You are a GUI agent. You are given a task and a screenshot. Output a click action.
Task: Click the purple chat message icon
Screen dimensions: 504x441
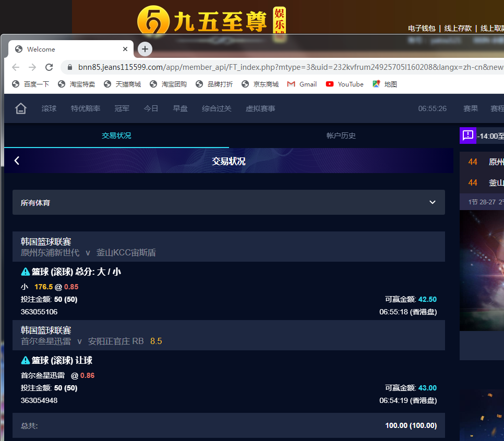468,136
